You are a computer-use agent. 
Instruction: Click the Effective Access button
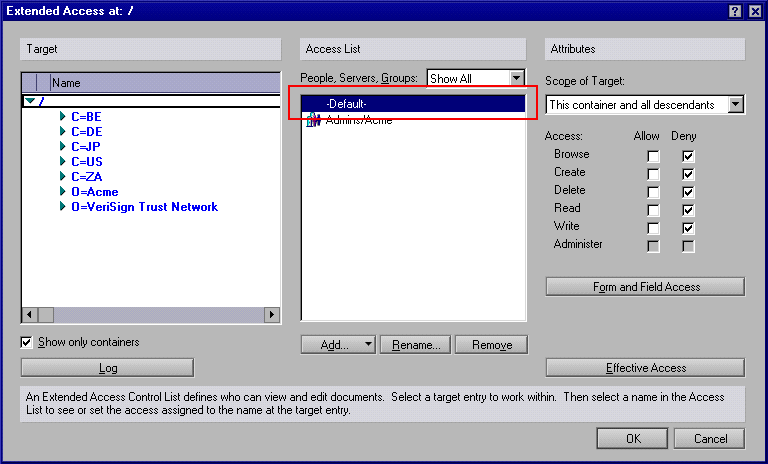pos(646,368)
